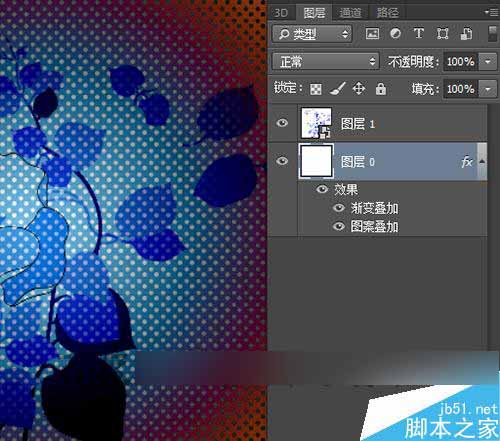500x441 pixels.
Task: Lock image pixels brush icon
Action: 338,89
